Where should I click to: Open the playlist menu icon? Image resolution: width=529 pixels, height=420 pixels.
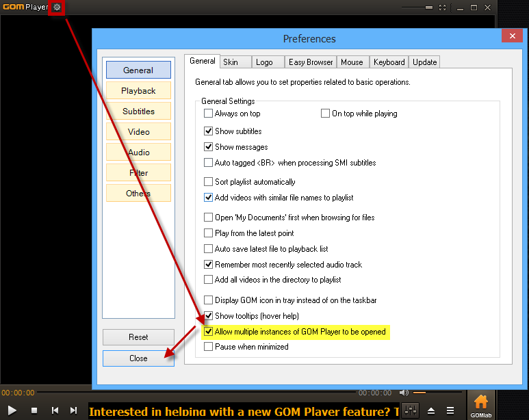pos(450,410)
